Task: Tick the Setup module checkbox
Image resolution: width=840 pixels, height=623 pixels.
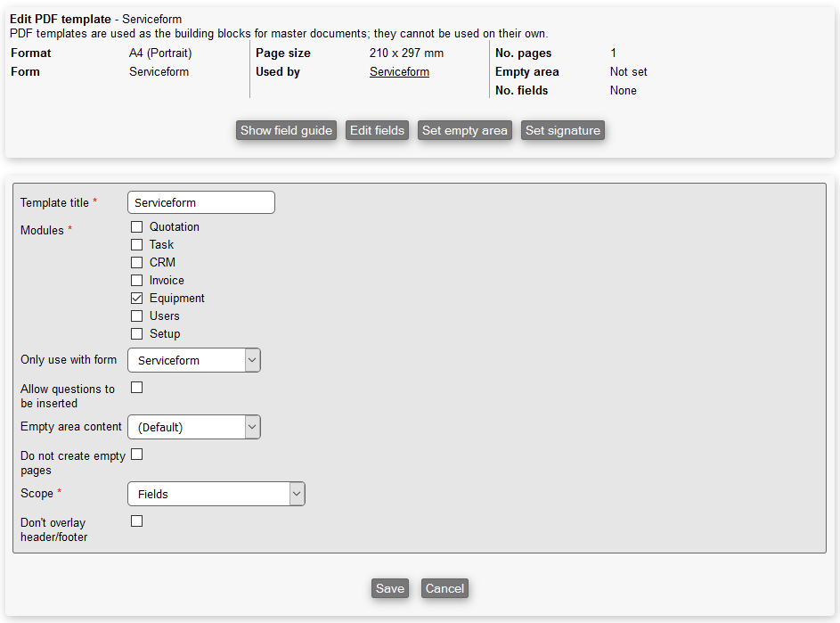Action: [137, 333]
